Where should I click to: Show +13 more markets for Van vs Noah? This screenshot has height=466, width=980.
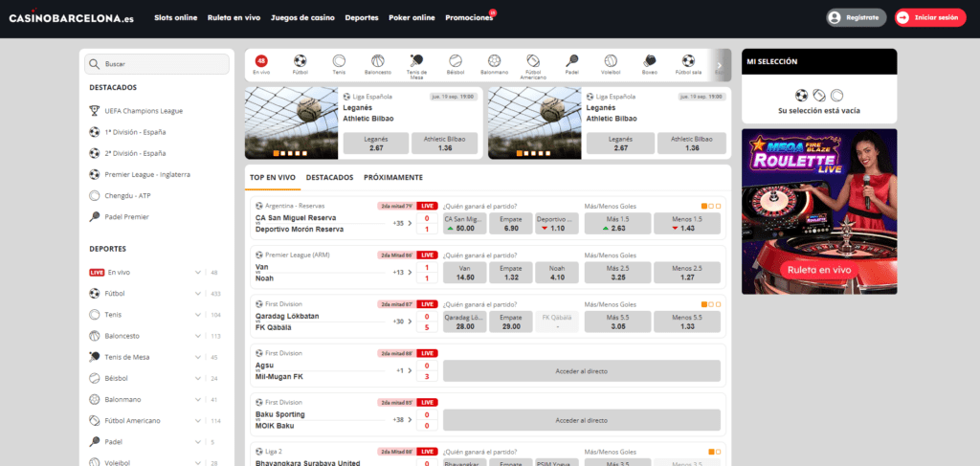point(402,273)
